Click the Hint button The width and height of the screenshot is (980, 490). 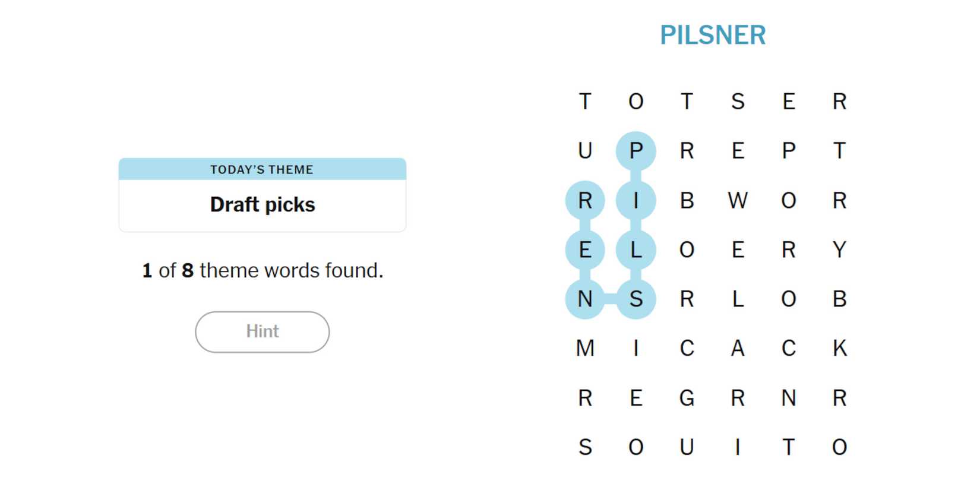[262, 331]
